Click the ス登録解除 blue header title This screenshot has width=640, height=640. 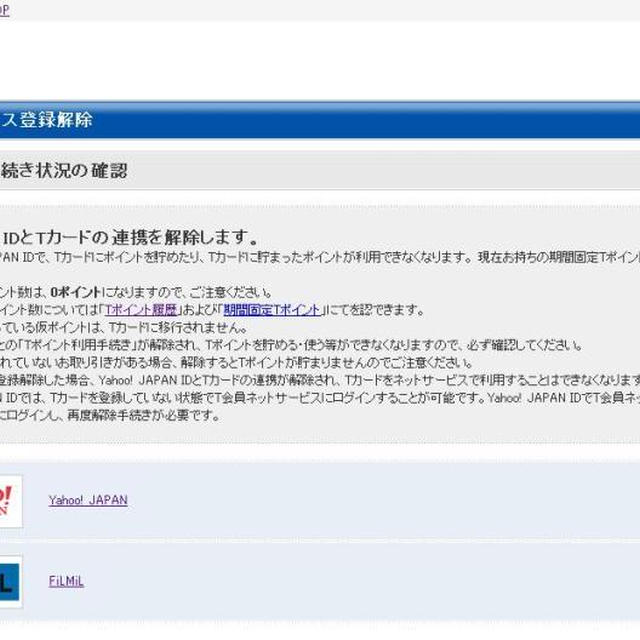point(46,120)
